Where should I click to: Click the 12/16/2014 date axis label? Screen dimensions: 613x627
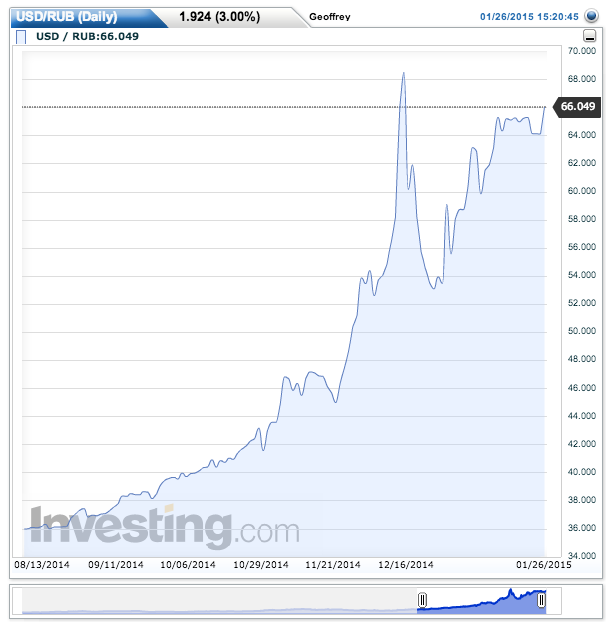coord(406,565)
